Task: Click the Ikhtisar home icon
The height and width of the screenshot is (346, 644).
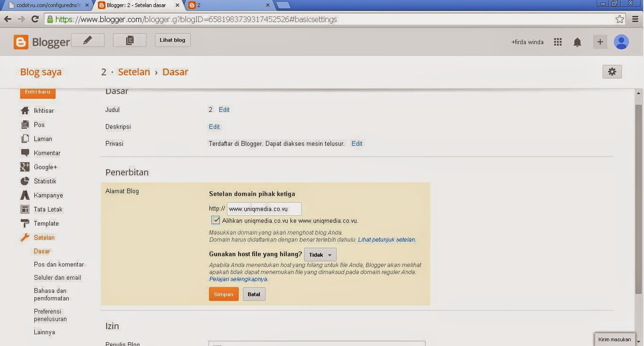Action: click(25, 110)
